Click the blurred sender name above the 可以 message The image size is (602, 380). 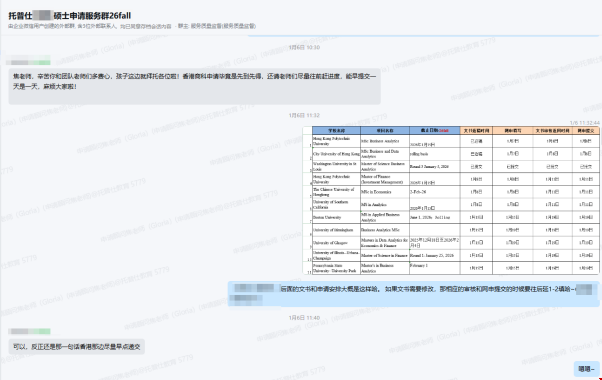point(30,331)
